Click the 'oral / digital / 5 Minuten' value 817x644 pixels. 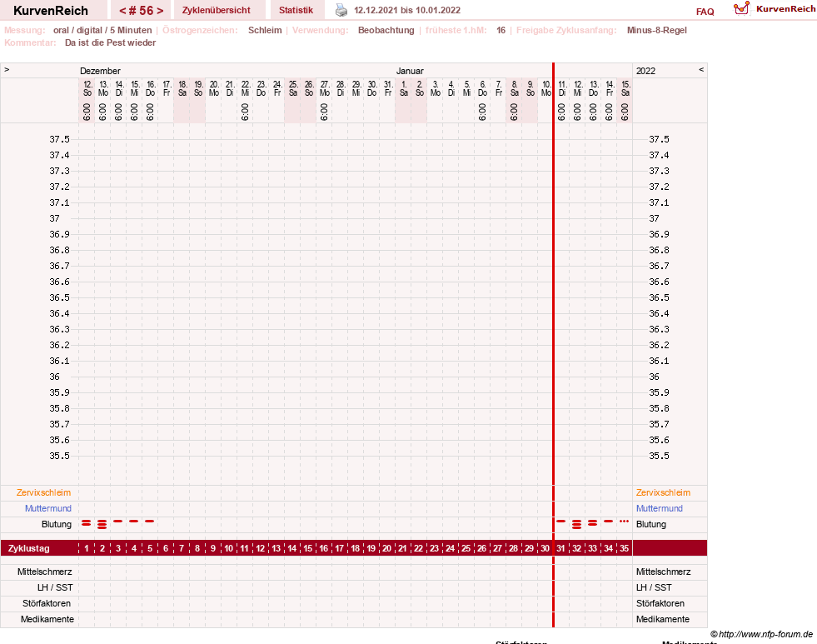tap(102, 30)
